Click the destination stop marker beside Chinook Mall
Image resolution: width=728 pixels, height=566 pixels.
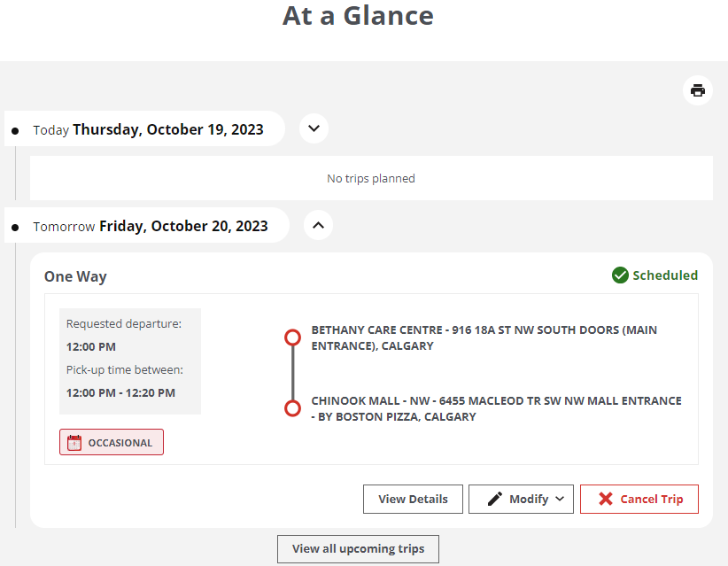[292, 407]
